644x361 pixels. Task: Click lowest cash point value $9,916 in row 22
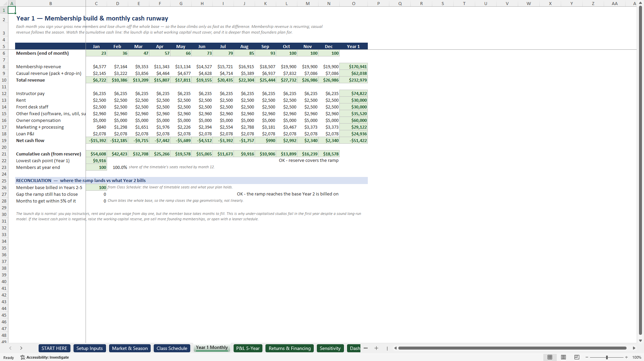(x=96, y=161)
